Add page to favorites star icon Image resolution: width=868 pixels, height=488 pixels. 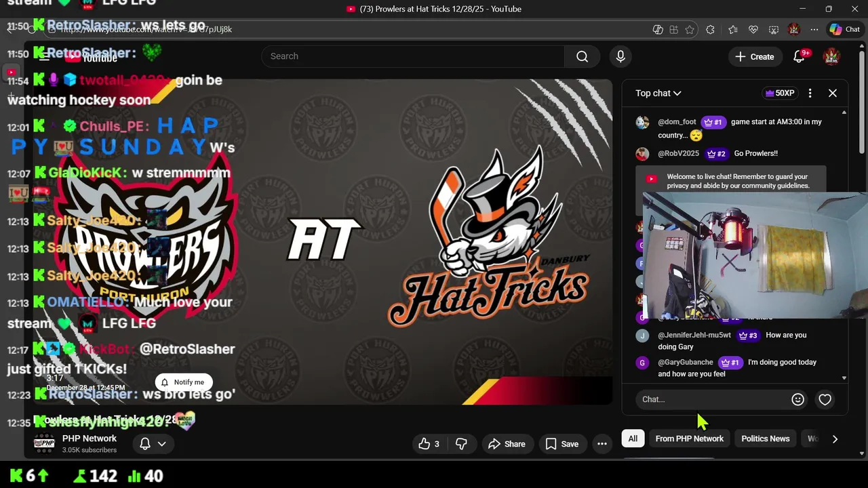click(690, 29)
